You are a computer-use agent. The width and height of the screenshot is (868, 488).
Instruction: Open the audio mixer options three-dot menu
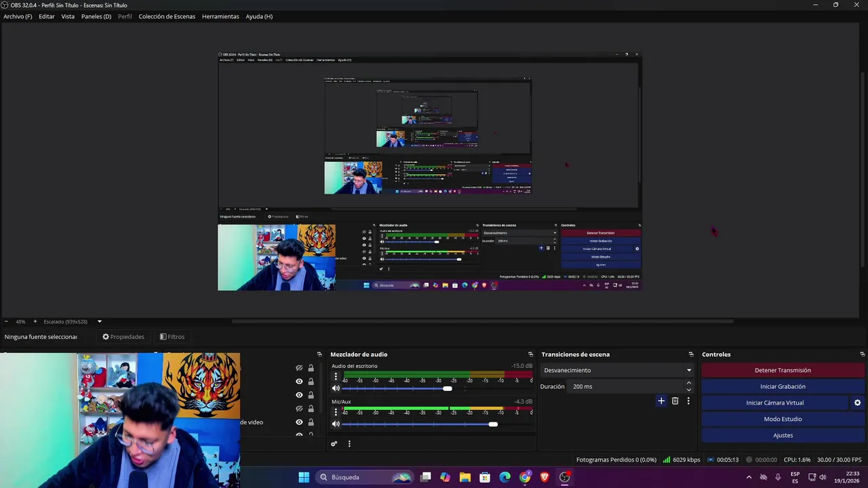[x=349, y=444]
